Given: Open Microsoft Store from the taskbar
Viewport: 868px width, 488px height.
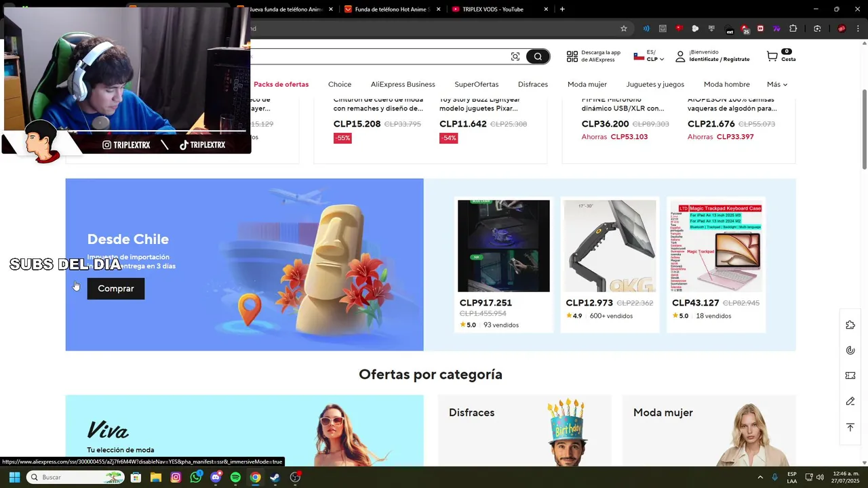Looking at the screenshot, I should click(x=136, y=477).
